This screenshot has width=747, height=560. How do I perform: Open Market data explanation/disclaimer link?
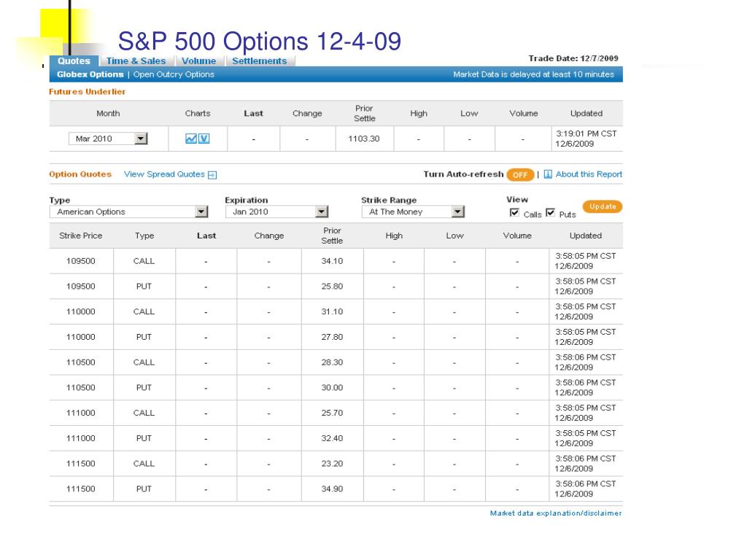pos(556,513)
